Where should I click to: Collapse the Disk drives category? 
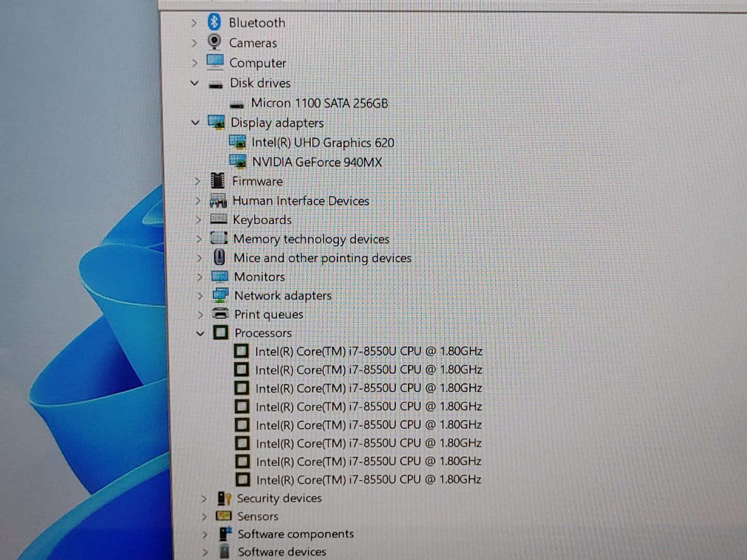point(195,82)
